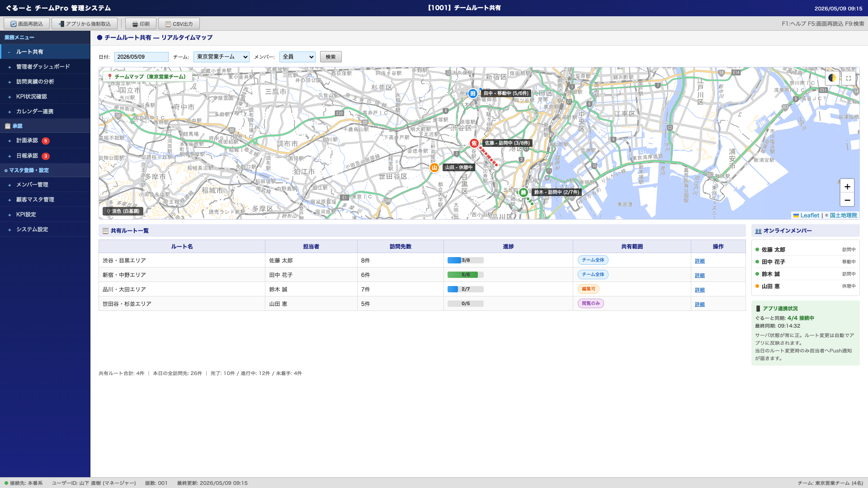868x488 pixels.
Task: Click the 淡色 (白基調) map style chip
Action: [x=123, y=211]
